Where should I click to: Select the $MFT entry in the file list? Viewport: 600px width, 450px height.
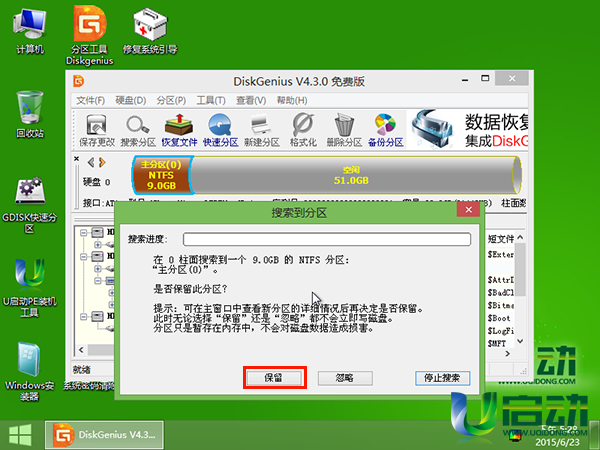[497, 343]
